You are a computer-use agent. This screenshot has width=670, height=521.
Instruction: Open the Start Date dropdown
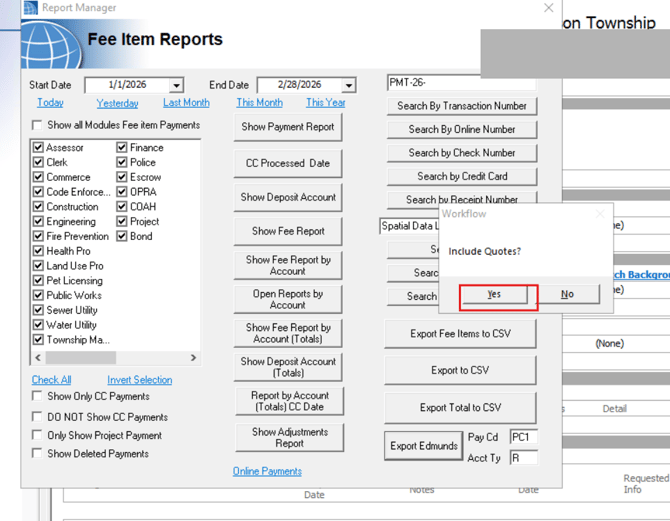click(x=176, y=86)
